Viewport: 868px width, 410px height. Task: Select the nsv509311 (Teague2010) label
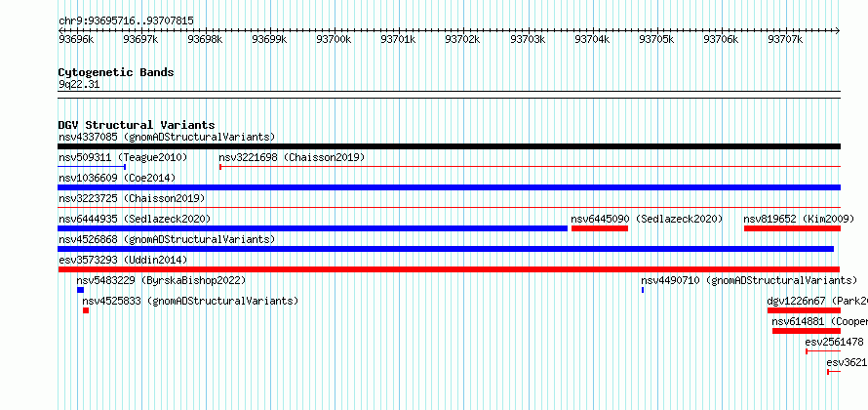click(x=123, y=157)
